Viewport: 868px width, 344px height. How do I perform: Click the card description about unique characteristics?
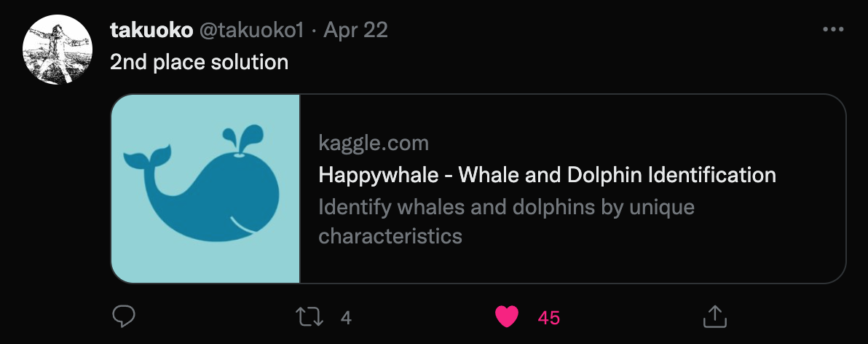click(x=506, y=222)
